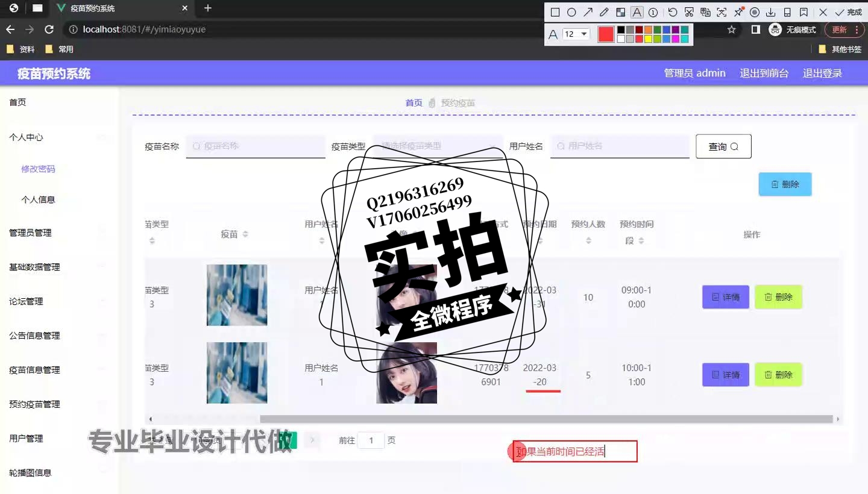Viewport: 868px width, 494px height.
Task: Click 删除 for the 09:00-10:00 row
Action: (x=778, y=297)
